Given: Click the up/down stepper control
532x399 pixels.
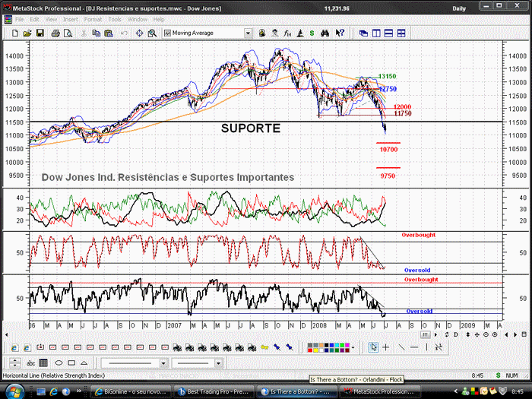Looking at the screenshot, I should point(14,363).
